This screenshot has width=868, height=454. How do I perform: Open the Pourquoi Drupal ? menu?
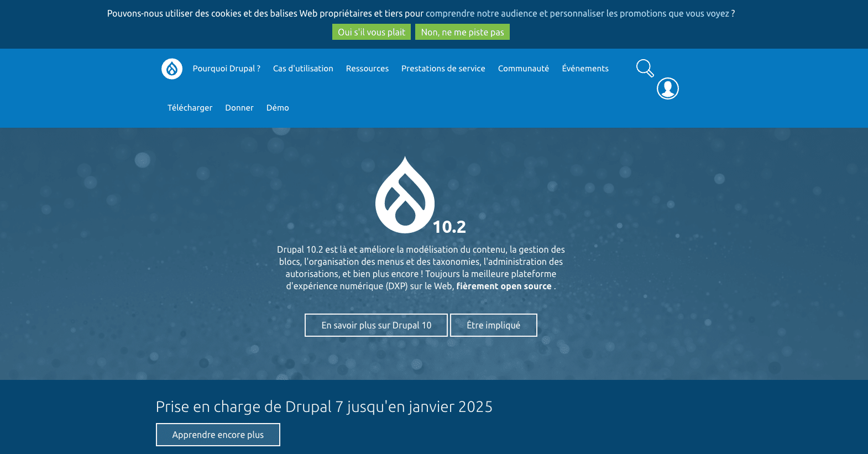(227, 69)
